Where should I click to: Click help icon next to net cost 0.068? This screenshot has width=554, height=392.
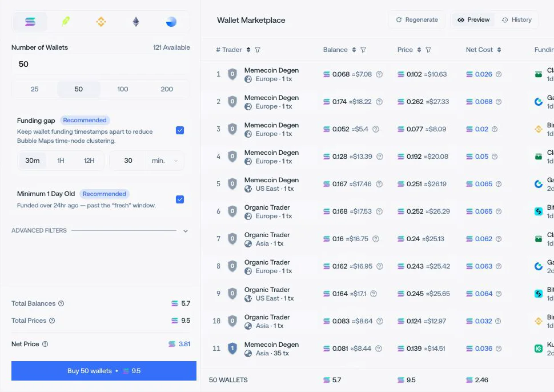point(499,102)
